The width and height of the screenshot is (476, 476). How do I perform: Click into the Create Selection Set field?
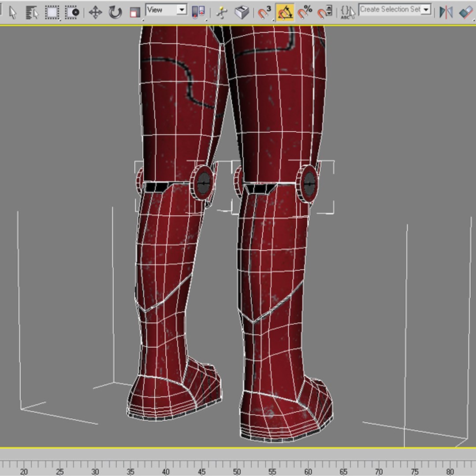tap(390, 10)
